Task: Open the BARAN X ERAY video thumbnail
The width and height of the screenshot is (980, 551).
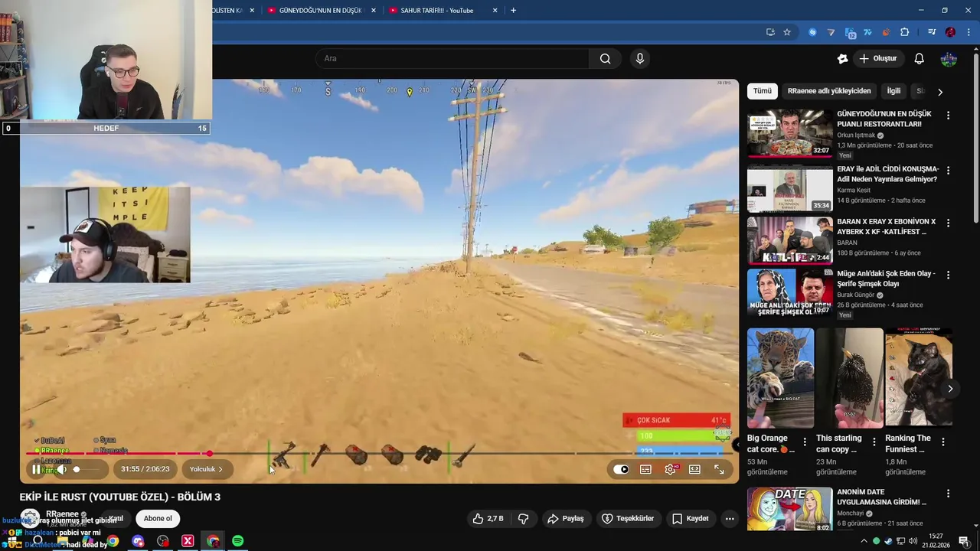Action: pyautogui.click(x=790, y=240)
